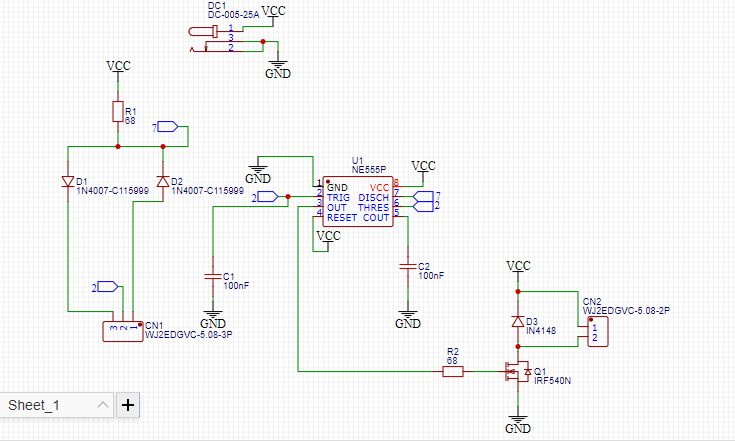Click the RESET pin name on U1

342,217
